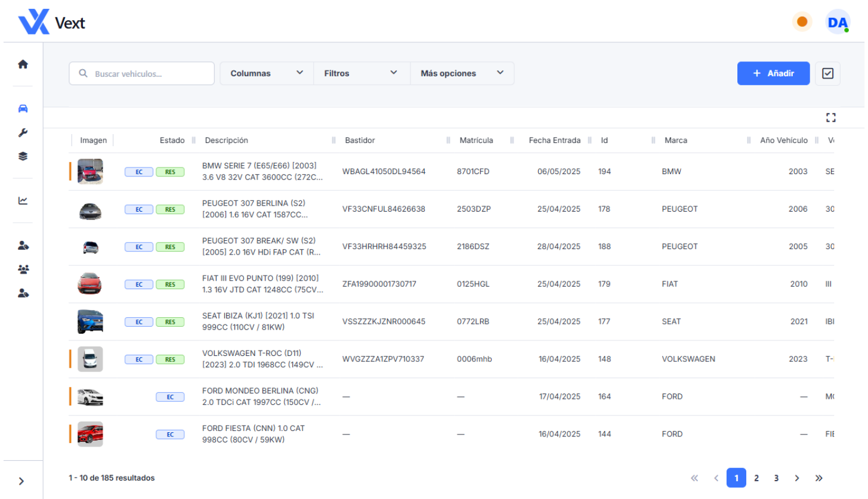Image resolution: width=868 pixels, height=499 pixels.
Task: Open the Filtros dropdown
Action: click(x=361, y=73)
